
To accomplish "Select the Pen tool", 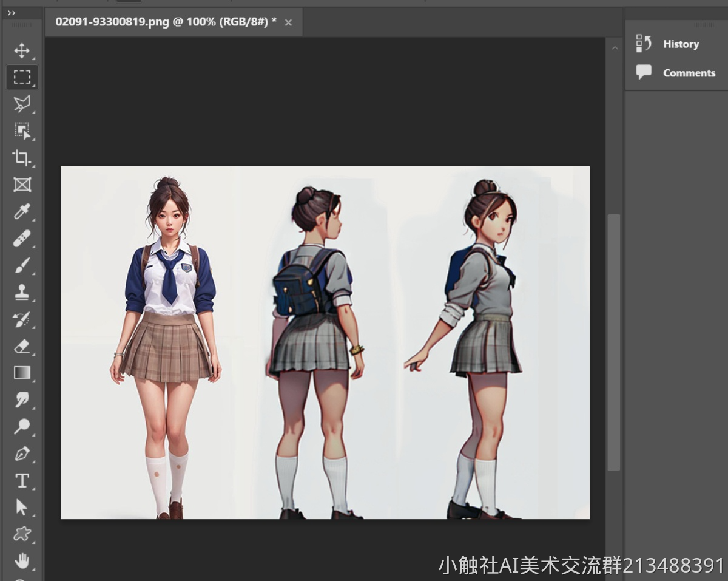I will (22, 454).
